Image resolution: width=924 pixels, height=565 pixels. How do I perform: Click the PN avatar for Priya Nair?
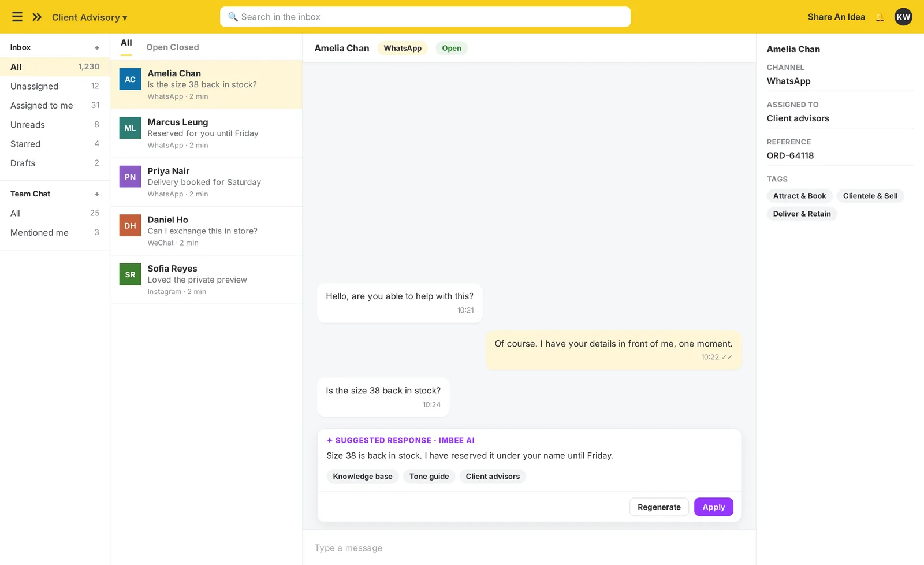pos(130,177)
